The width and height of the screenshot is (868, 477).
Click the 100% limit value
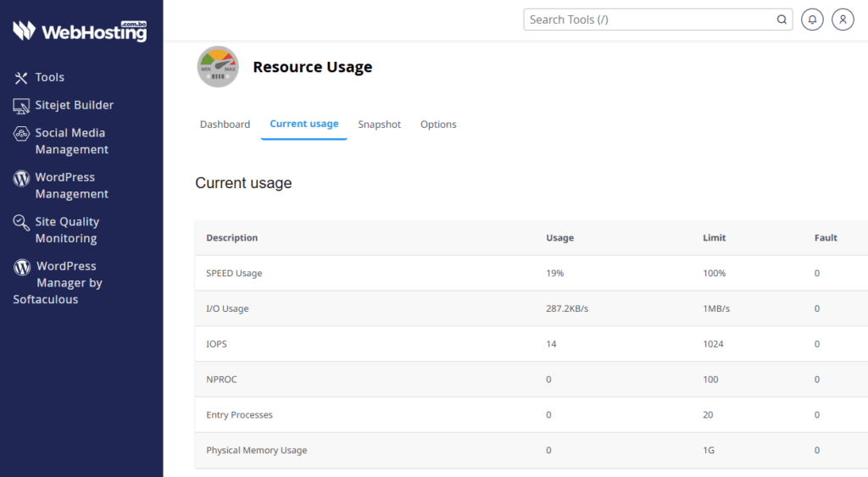pyautogui.click(x=714, y=274)
